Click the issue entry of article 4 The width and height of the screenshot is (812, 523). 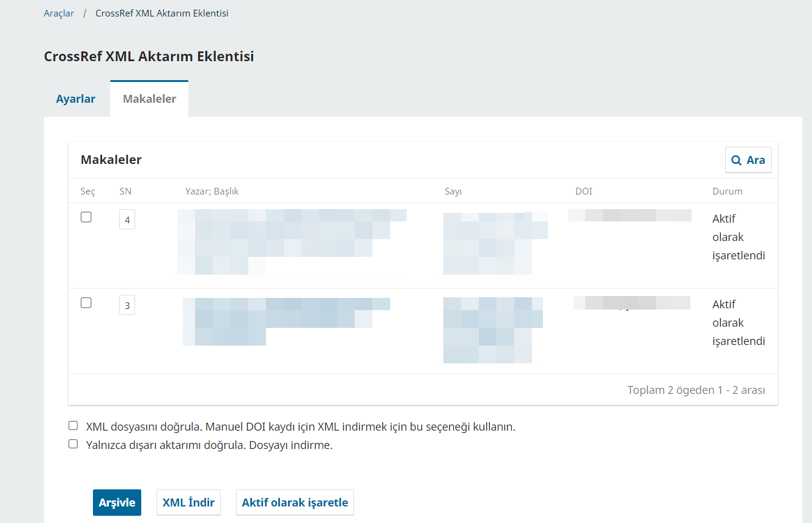click(495, 243)
